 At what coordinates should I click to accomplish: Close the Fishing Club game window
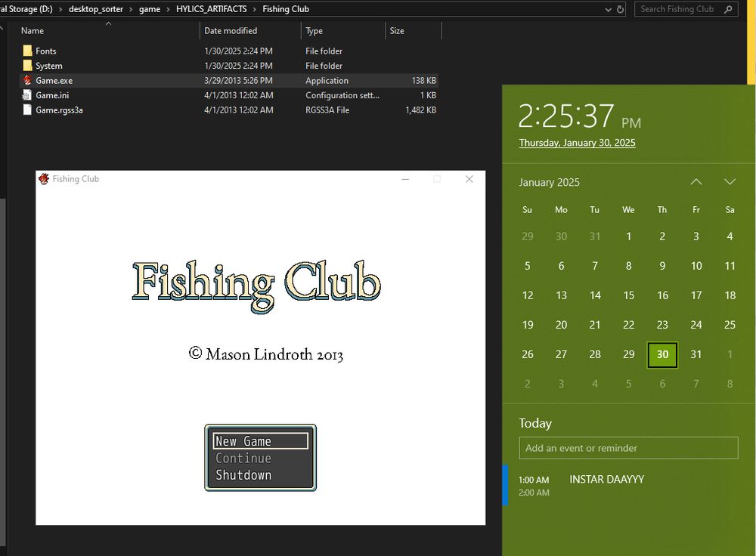469,179
